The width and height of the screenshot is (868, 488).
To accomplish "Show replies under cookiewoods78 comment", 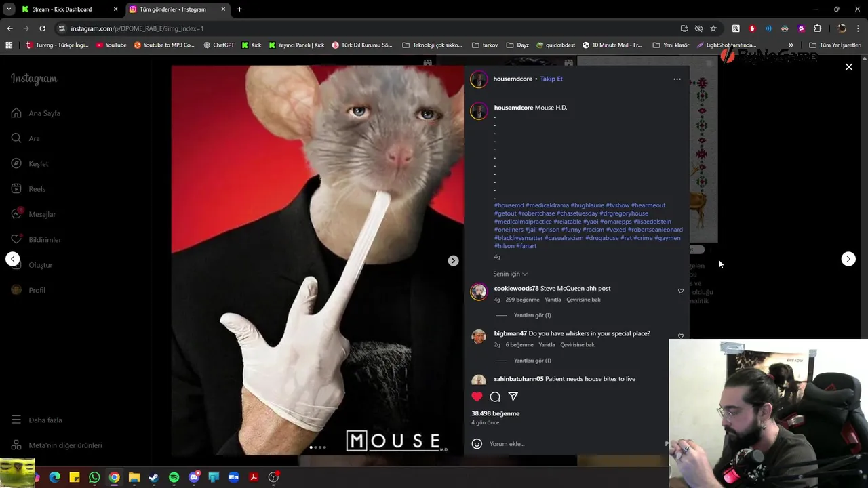I will tap(532, 315).
